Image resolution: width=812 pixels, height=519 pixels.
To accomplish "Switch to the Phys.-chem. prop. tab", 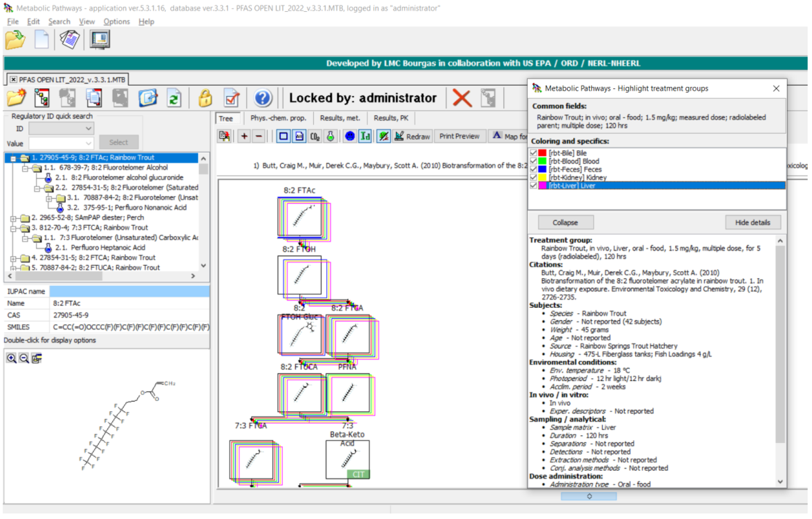I will (x=278, y=118).
